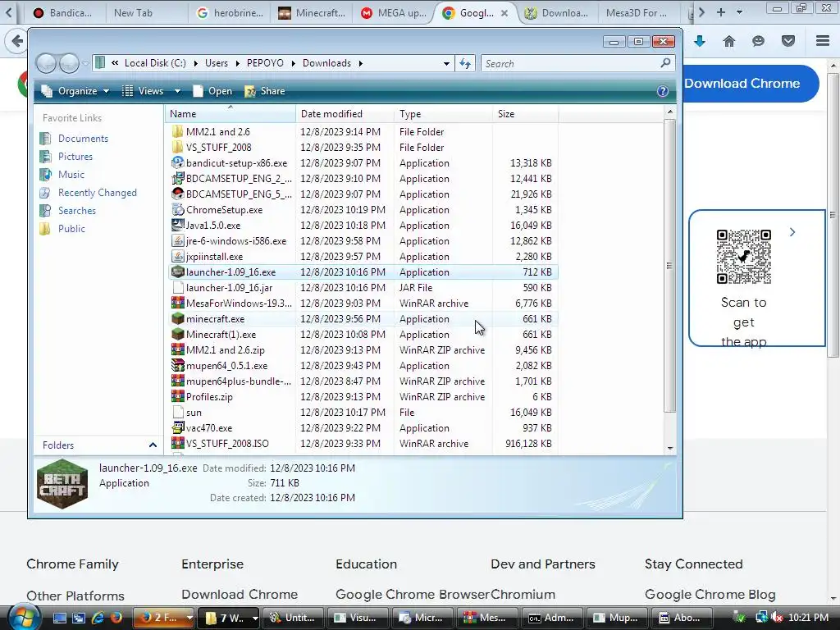Sort by the Size column header
Screen dimensions: 840x630
(525, 113)
